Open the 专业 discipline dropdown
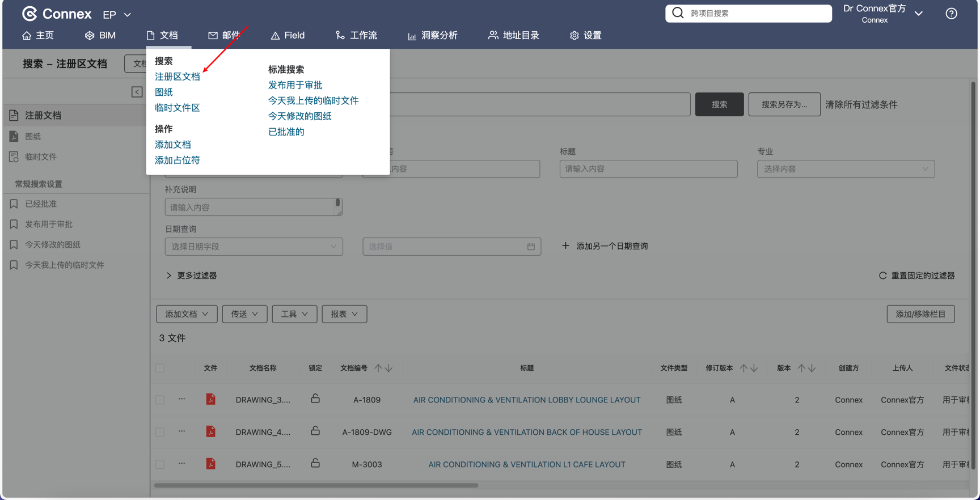The height and width of the screenshot is (500, 980). (845, 169)
